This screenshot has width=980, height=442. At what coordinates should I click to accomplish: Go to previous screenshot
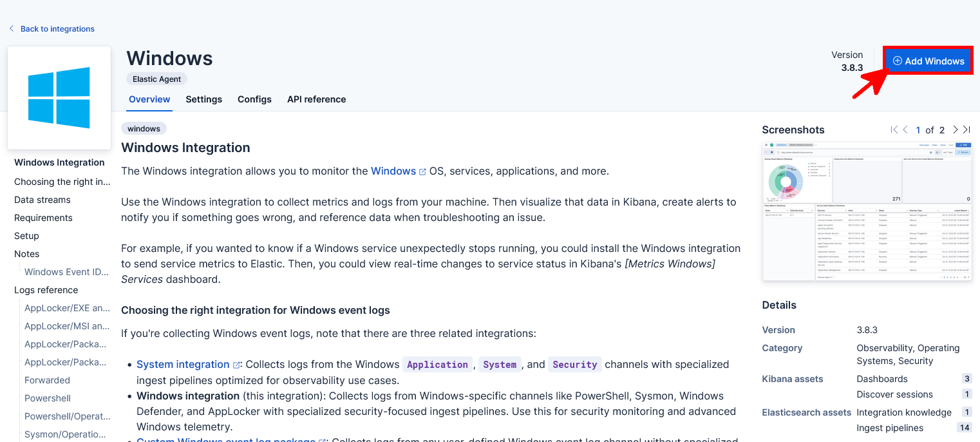[x=905, y=130]
